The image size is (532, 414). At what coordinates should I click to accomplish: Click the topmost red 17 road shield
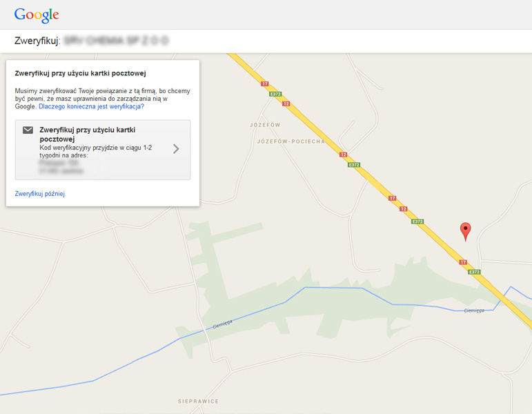point(265,83)
